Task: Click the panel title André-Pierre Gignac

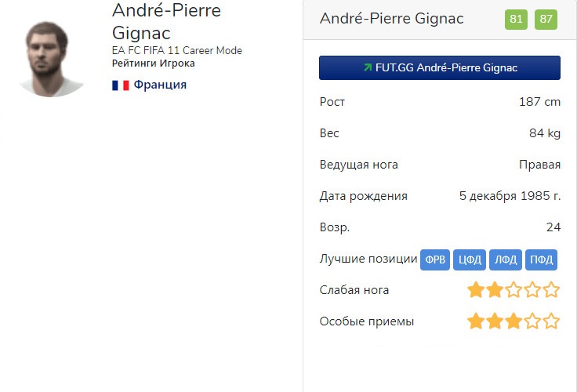Action: point(392,19)
